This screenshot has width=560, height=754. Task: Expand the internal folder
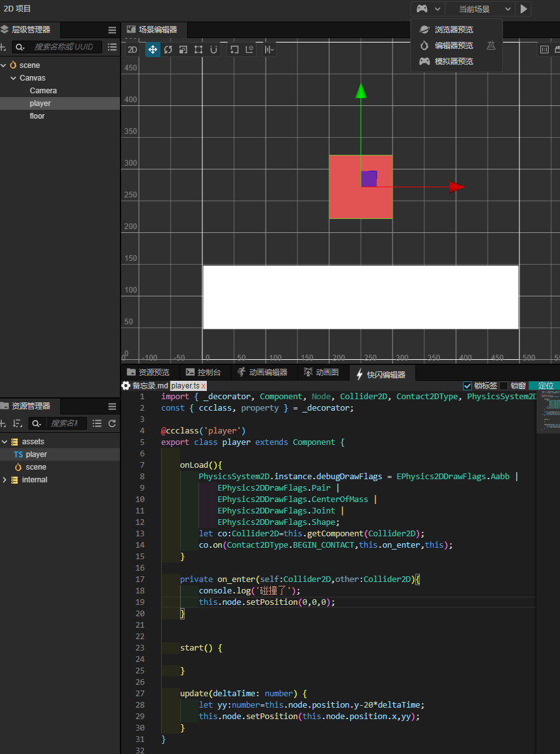point(4,479)
